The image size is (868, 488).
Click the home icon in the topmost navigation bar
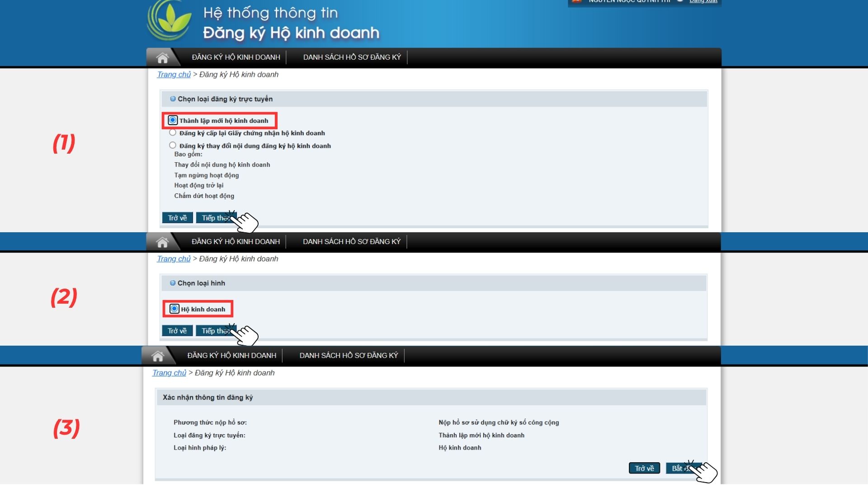click(162, 58)
